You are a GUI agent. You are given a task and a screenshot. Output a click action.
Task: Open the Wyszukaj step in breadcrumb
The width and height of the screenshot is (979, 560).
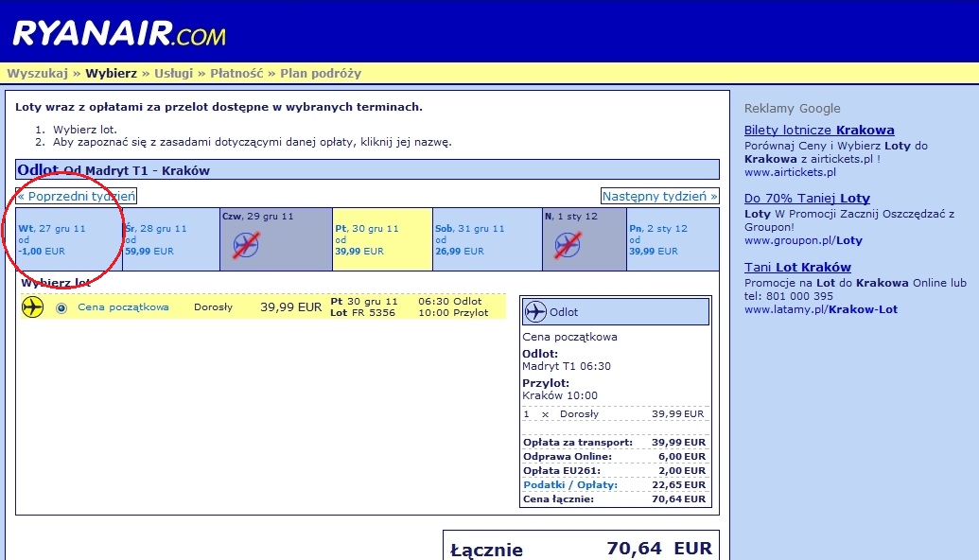[38, 73]
